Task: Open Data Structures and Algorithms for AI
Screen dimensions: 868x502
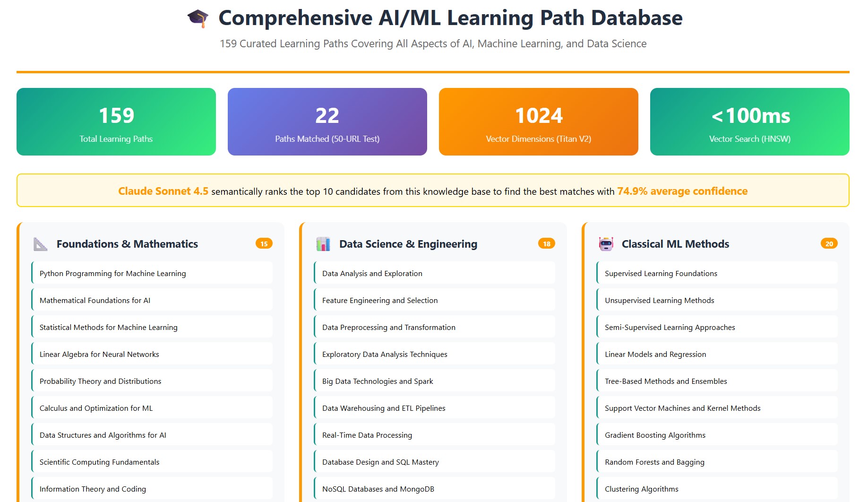Action: [x=152, y=435]
